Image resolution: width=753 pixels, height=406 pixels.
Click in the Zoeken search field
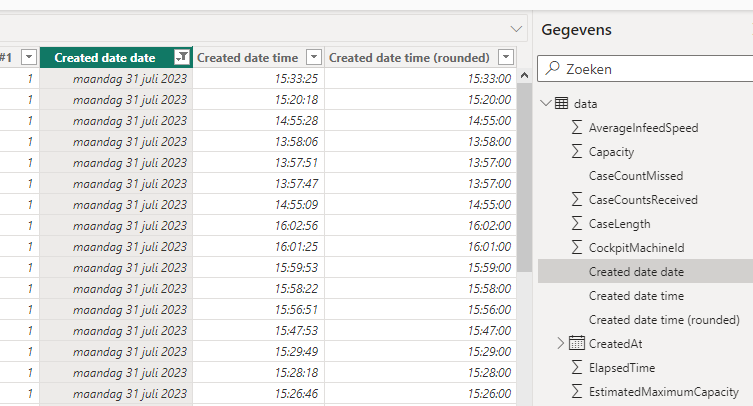(x=645, y=69)
